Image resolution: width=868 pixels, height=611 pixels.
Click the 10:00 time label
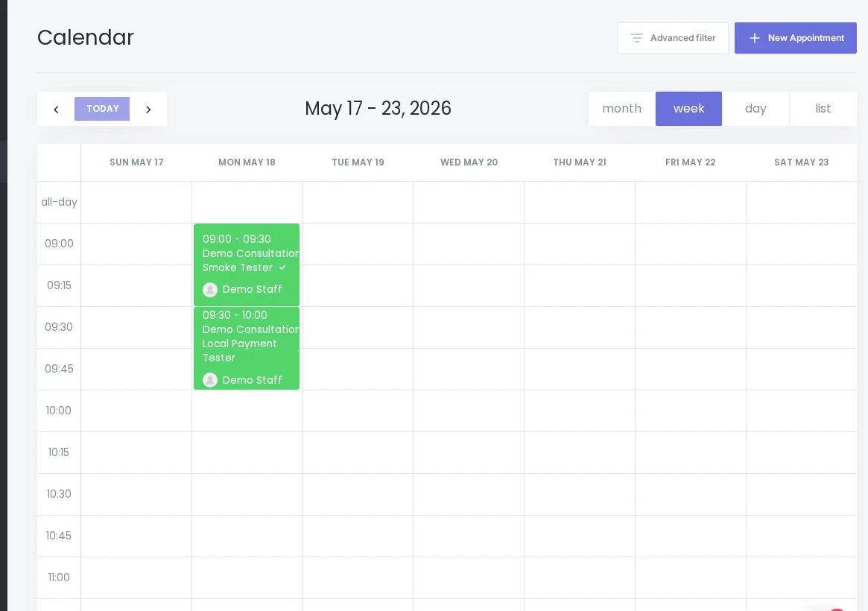[x=59, y=410]
